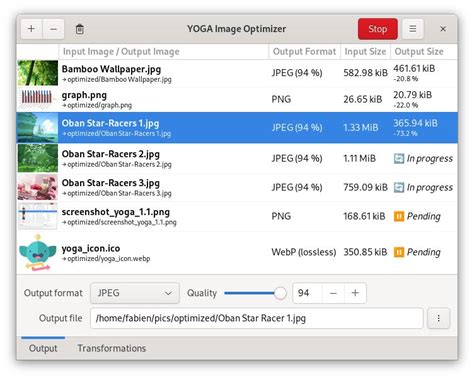474x378 pixels.
Task: Select the Oban Star-Racers 1 thumbnail
Action: [38, 127]
